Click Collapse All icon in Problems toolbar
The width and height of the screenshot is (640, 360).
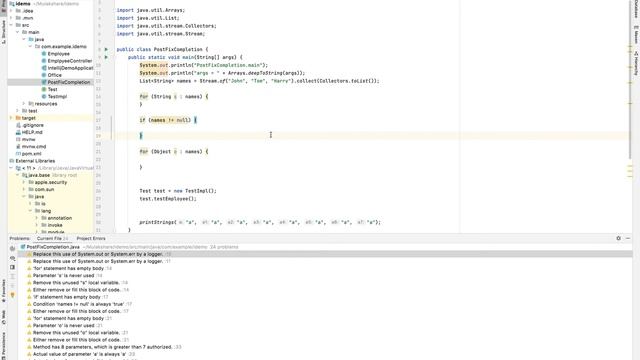[x=13, y=286]
